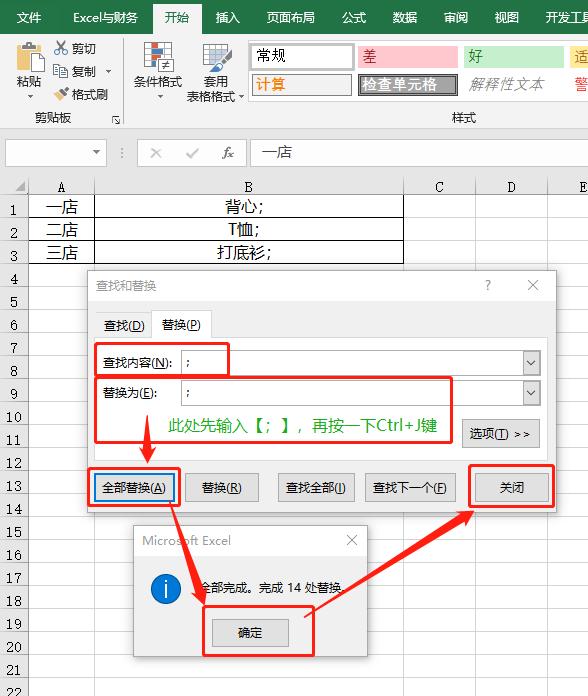Screen dimensions: 588x696
Task: Switch to the 页面布局 Page Layout tab
Action: tap(291, 17)
